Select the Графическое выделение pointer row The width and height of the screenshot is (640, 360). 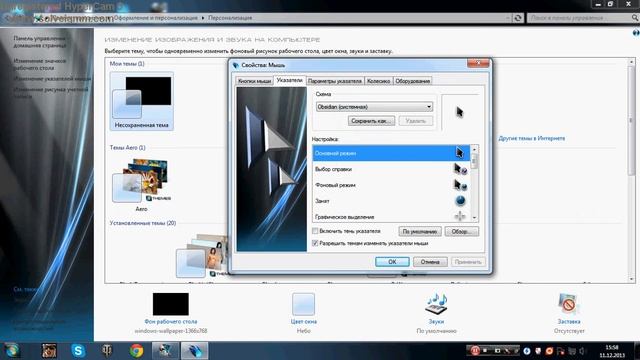tap(391, 216)
